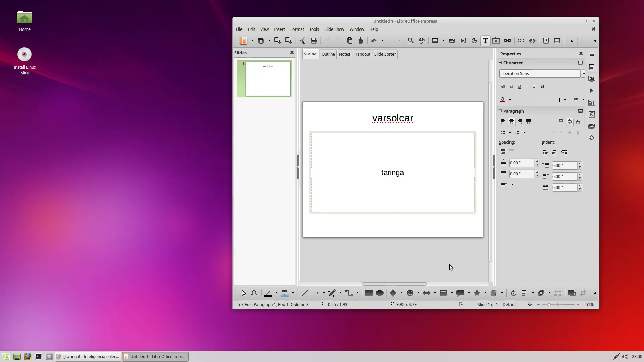Collapse the Character section
The image size is (644, 362).
pyautogui.click(x=500, y=63)
